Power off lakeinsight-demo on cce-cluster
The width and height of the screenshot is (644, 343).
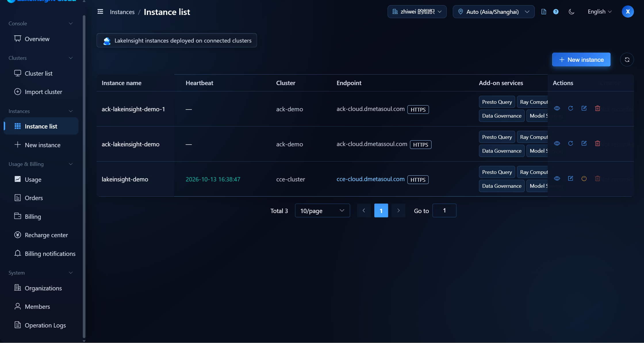point(584,179)
